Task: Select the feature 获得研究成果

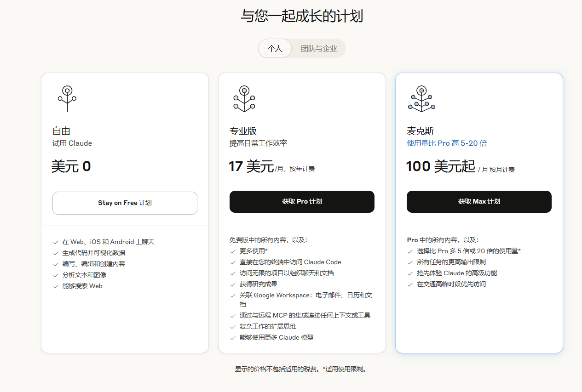Action: (x=259, y=284)
